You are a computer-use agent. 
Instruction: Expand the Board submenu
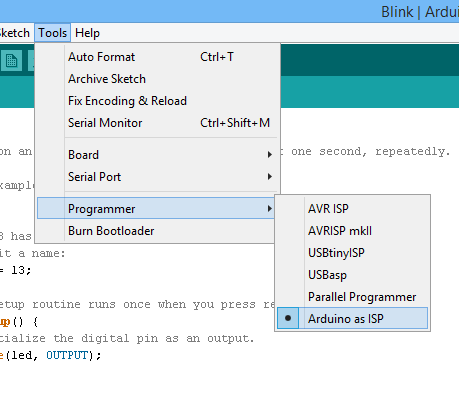point(158,155)
